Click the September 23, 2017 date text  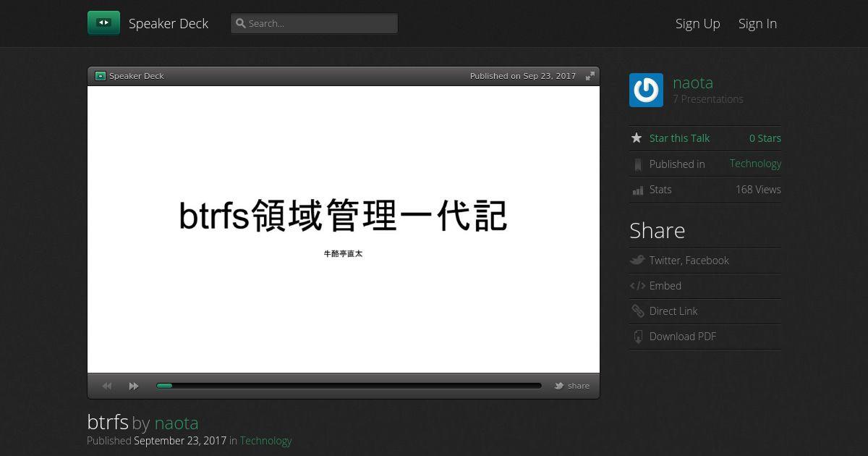pyautogui.click(x=180, y=440)
